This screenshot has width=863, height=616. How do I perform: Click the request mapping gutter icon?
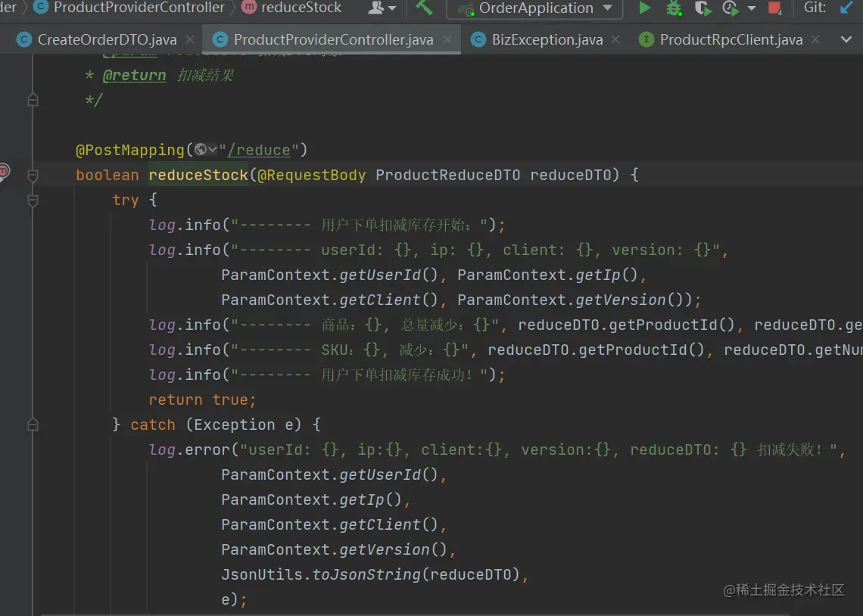(3, 171)
